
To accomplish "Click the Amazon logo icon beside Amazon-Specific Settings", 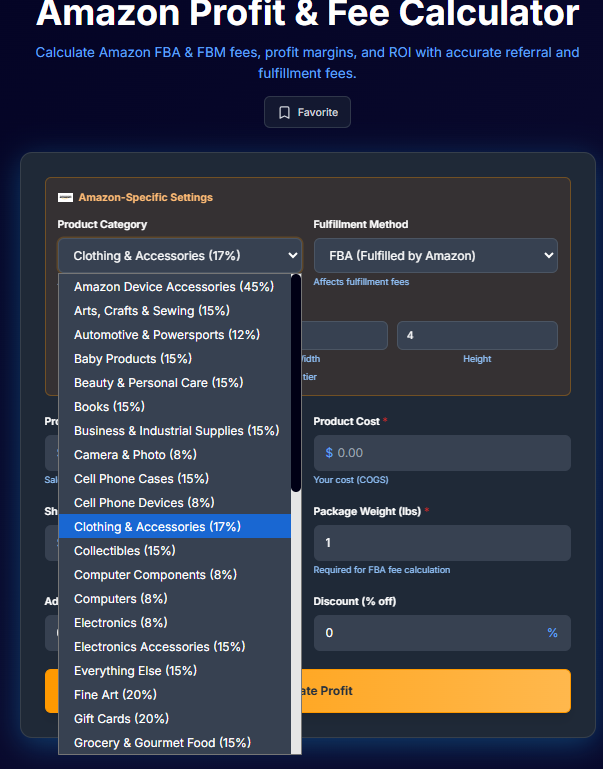I will [65, 197].
